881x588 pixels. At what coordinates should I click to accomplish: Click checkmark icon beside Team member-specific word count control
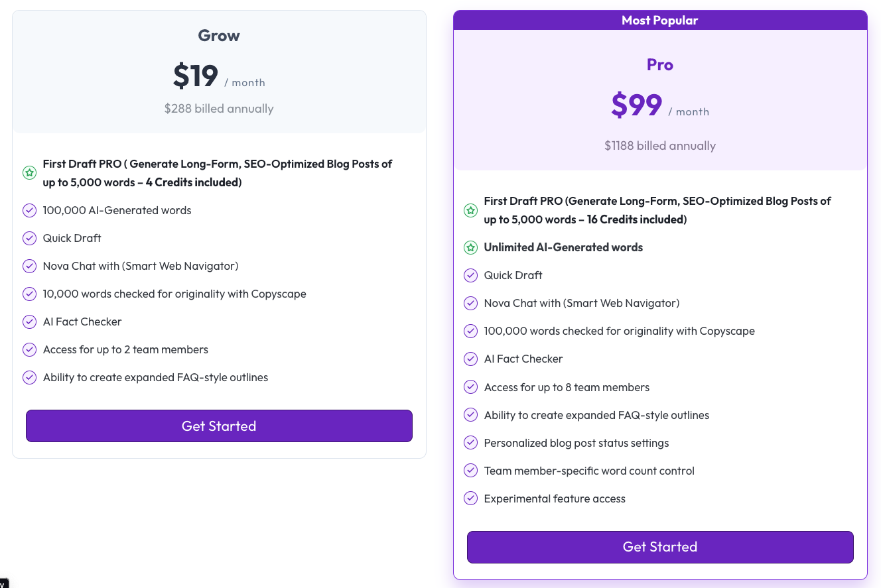point(470,471)
